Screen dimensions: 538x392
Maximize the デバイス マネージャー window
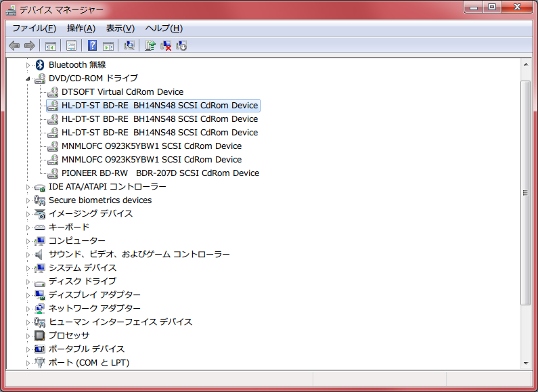coord(492,7)
